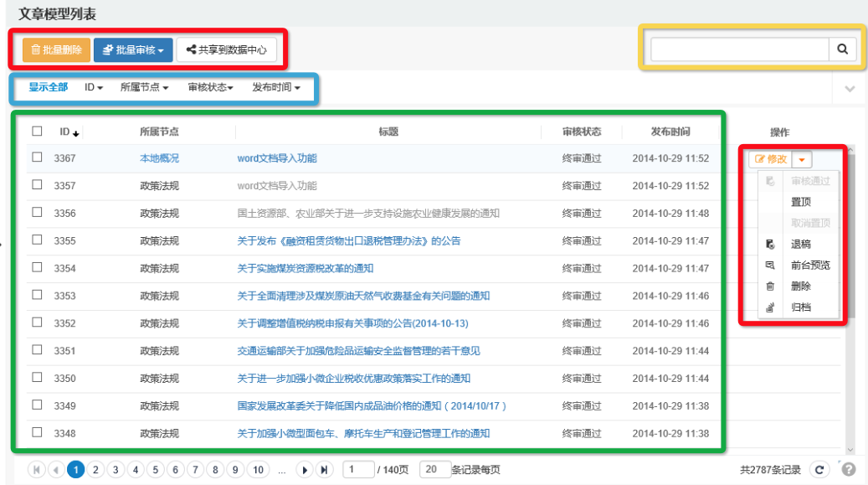Open article 关于实施煤炭资源税改革的通知
This screenshot has height=485, width=868.
tap(305, 269)
